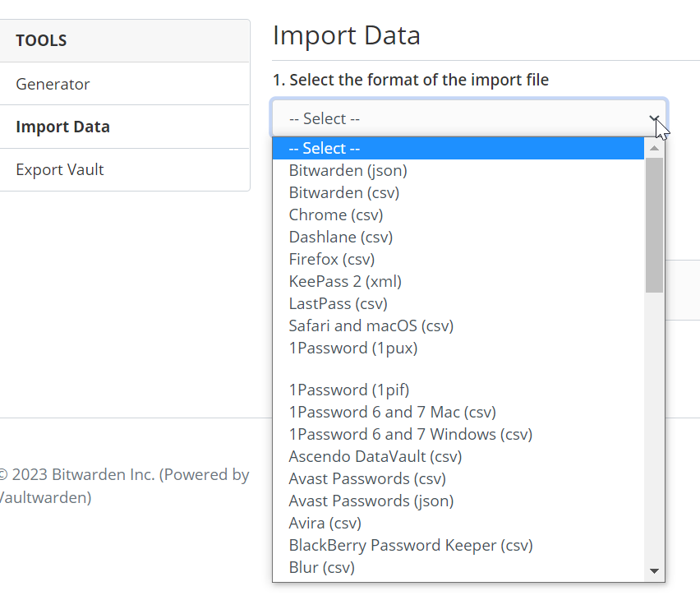Image resolution: width=700 pixels, height=600 pixels.
Task: Select Import Data in the Tools sidebar
Action: tap(62, 127)
